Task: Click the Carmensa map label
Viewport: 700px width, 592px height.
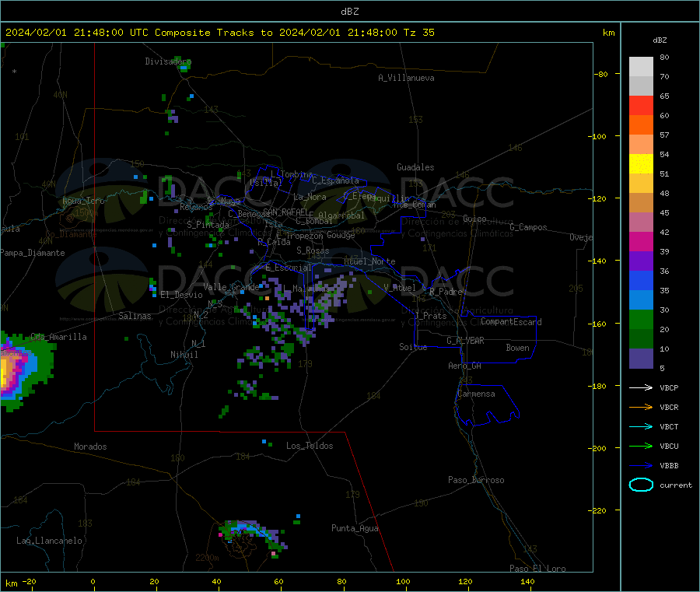Action: (476, 394)
